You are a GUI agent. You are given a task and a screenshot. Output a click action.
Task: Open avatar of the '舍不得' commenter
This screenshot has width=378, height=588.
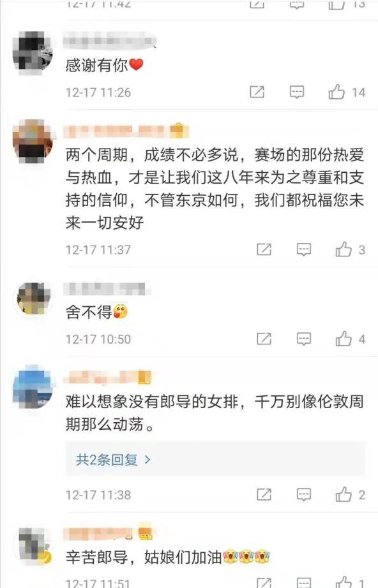click(33, 298)
